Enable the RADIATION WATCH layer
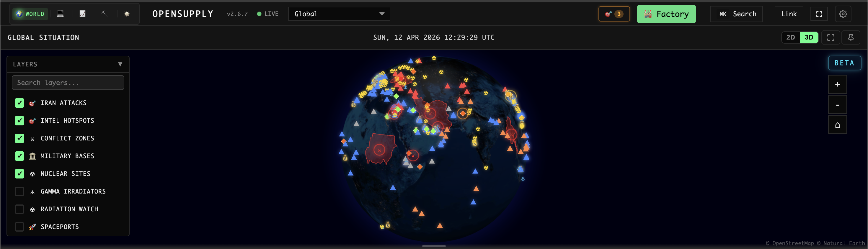The width and height of the screenshot is (868, 249). (19, 209)
